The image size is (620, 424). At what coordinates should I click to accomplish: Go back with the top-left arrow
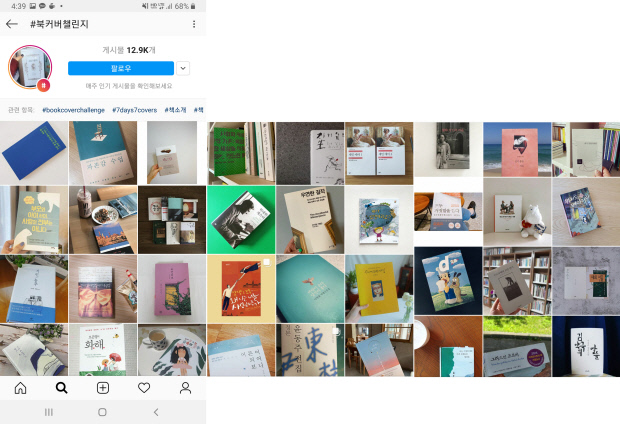click(12, 24)
